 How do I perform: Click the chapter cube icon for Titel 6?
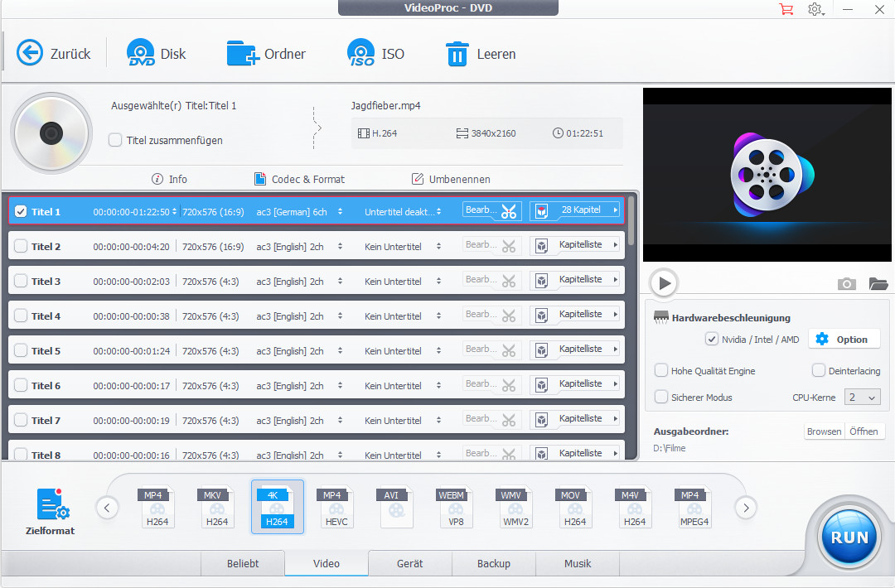click(542, 385)
